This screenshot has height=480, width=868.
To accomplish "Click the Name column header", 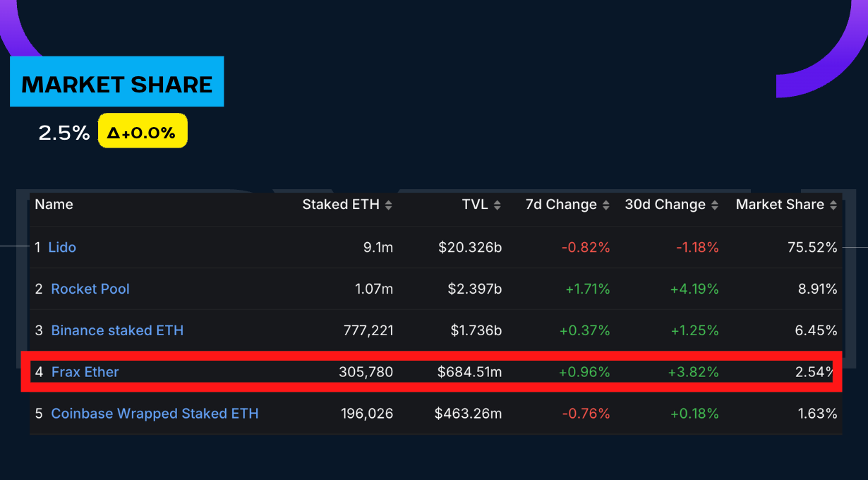I will [x=54, y=205].
